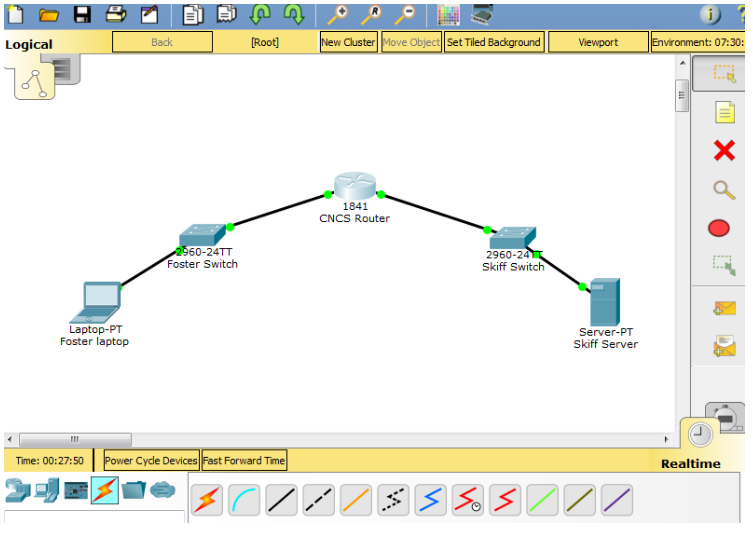Choose the Resize Shape tool
Image resolution: width=753 pixels, height=535 pixels.
(724, 265)
